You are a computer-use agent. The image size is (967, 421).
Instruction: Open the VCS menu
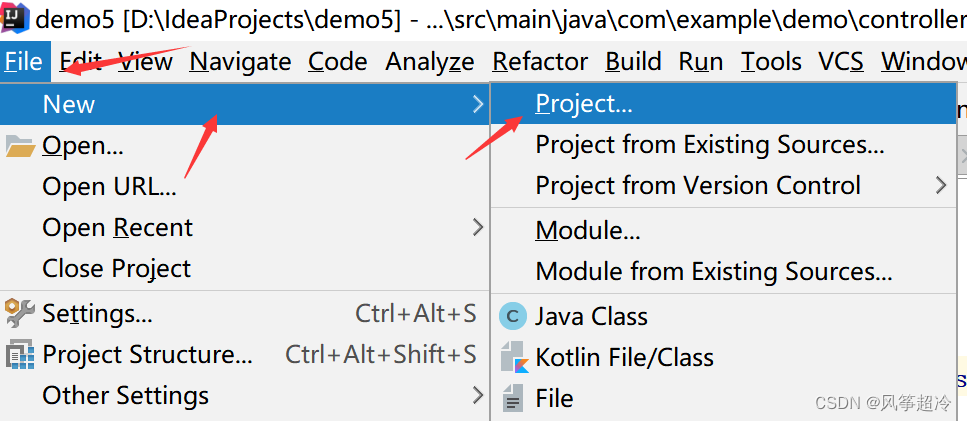pos(840,62)
